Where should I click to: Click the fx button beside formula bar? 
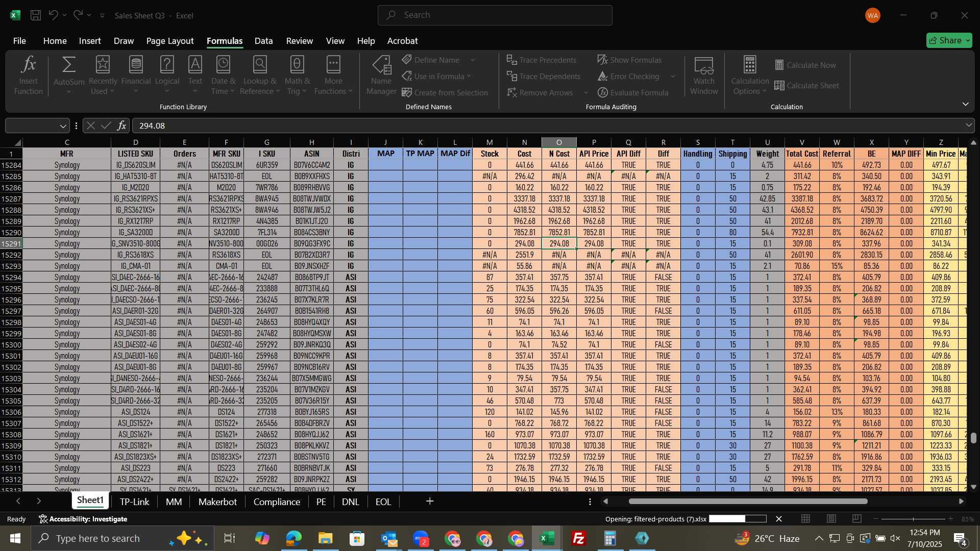[x=121, y=126]
